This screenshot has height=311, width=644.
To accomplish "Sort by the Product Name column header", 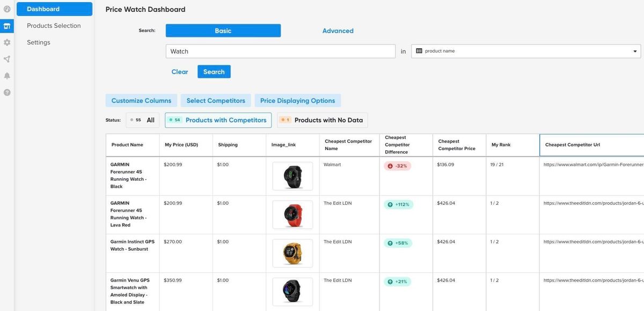I will pos(133,145).
